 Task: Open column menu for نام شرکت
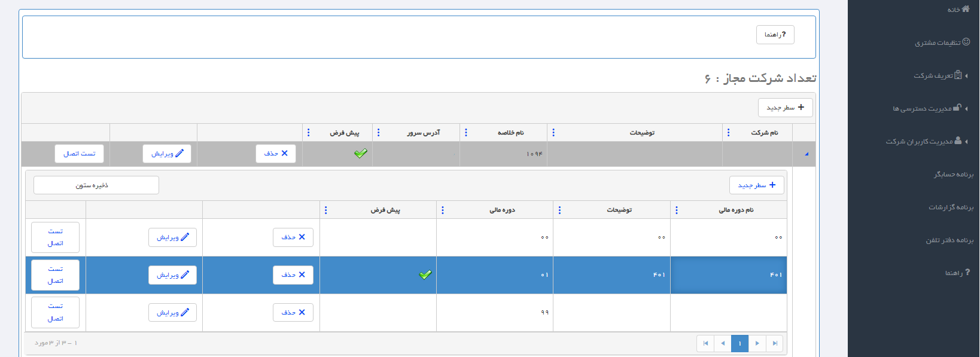pyautogui.click(x=728, y=132)
